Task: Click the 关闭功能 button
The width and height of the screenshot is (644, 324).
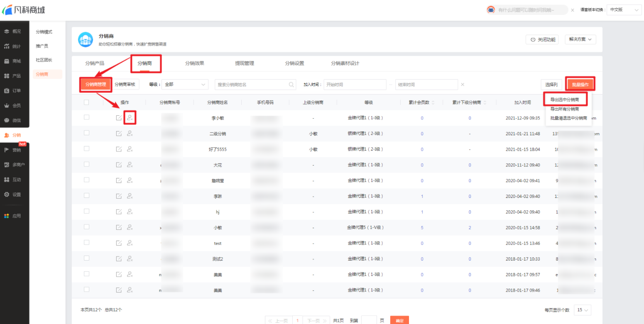Action: click(542, 39)
